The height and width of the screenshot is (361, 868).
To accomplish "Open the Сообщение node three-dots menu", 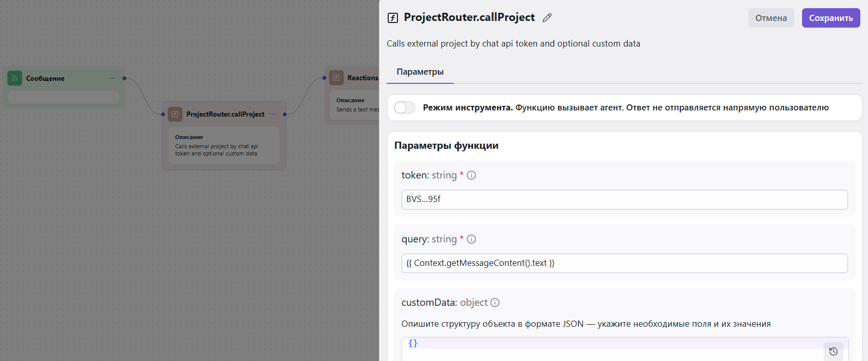I will pos(112,78).
